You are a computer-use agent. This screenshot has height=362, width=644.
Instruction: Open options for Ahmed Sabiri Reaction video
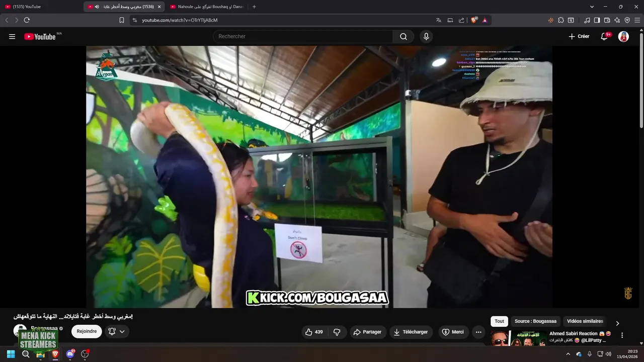(622, 335)
